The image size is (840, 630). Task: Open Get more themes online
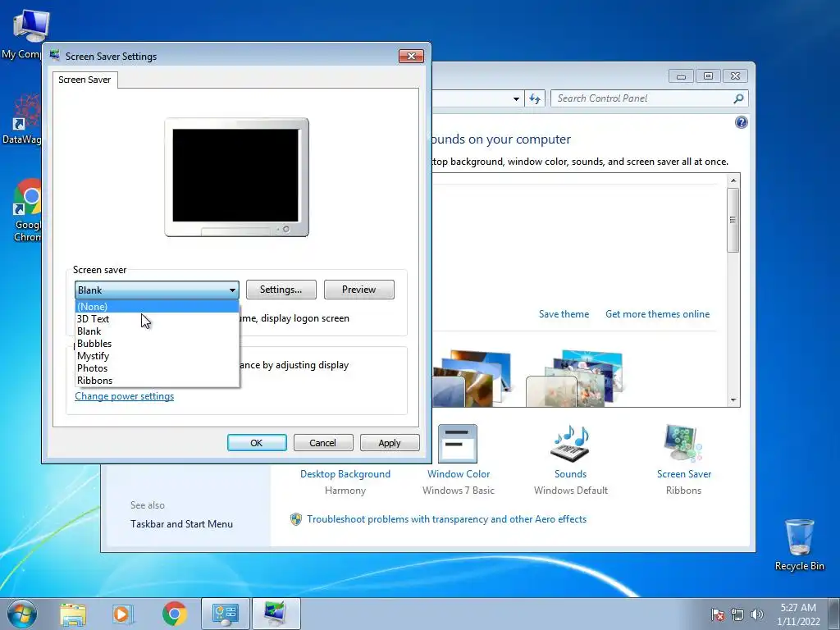[657, 314]
